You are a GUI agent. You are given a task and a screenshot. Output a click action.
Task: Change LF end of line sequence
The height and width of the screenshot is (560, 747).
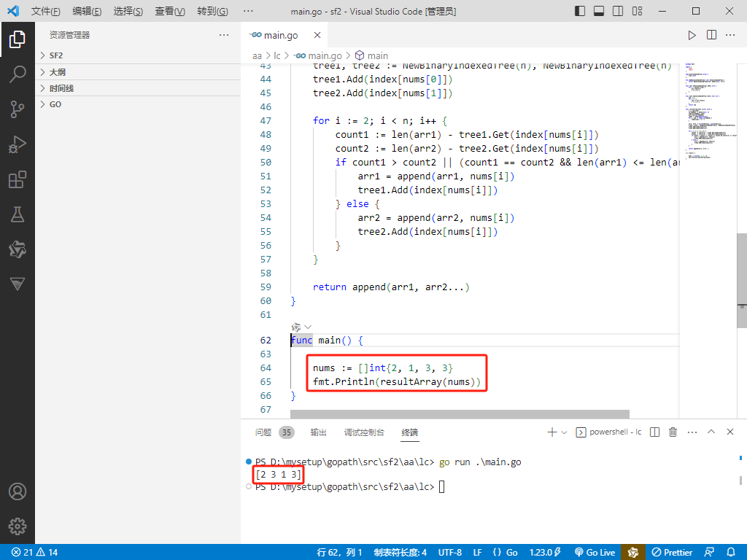coord(477,553)
